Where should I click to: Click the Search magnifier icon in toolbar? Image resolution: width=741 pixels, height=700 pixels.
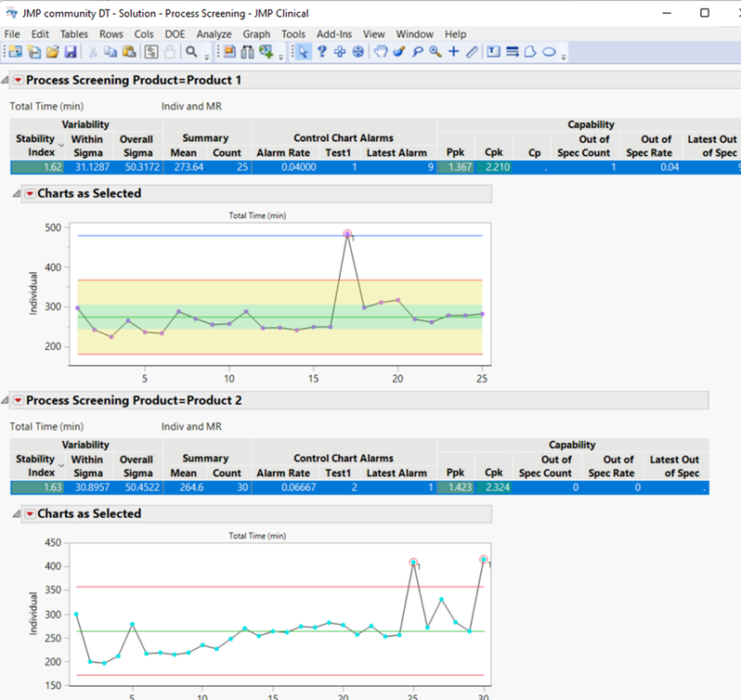tap(191, 52)
